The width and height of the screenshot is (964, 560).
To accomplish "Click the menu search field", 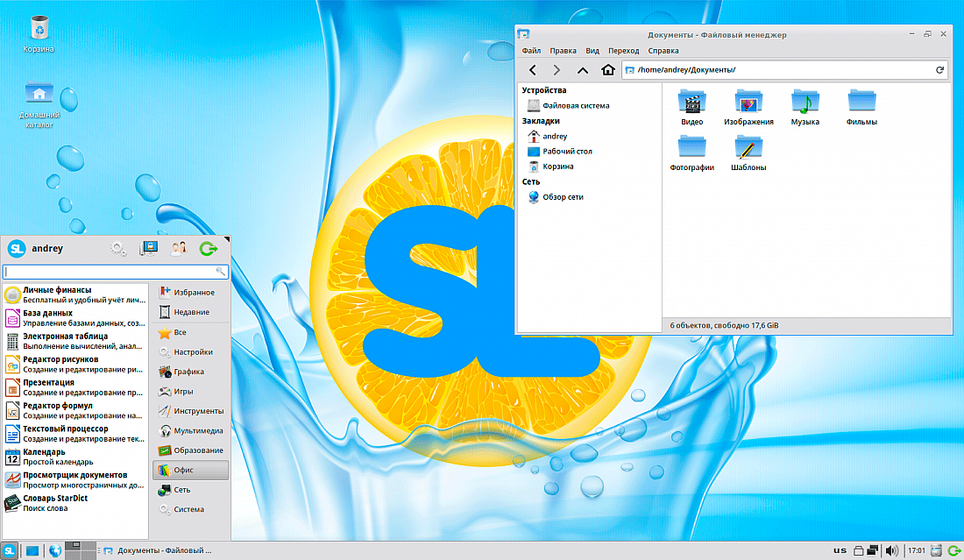I will click(115, 273).
